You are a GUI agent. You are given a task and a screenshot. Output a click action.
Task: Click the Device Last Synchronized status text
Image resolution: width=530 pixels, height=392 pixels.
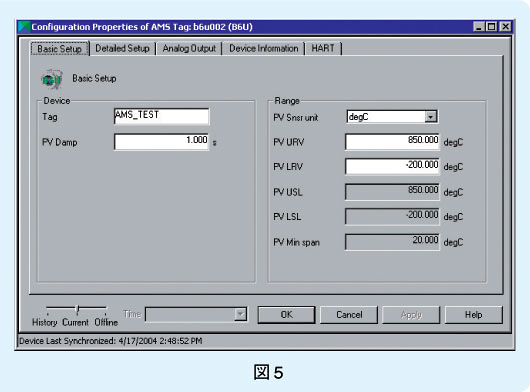111,341
